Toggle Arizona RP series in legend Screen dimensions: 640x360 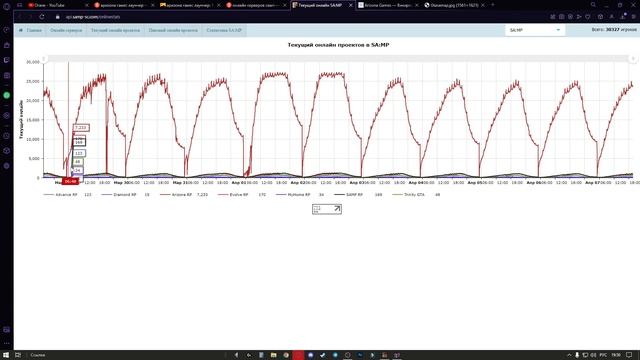(x=184, y=195)
